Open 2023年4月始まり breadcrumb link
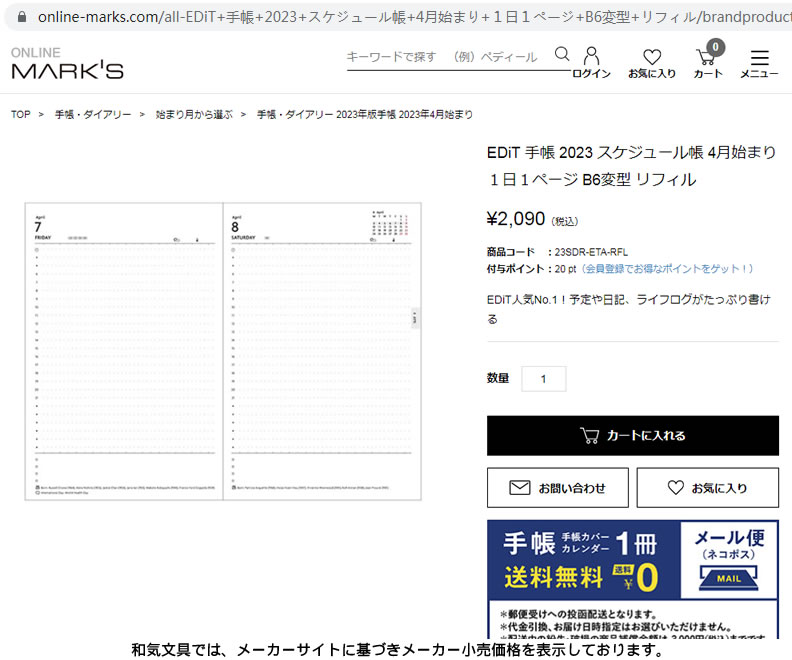The image size is (792, 660). (x=365, y=115)
